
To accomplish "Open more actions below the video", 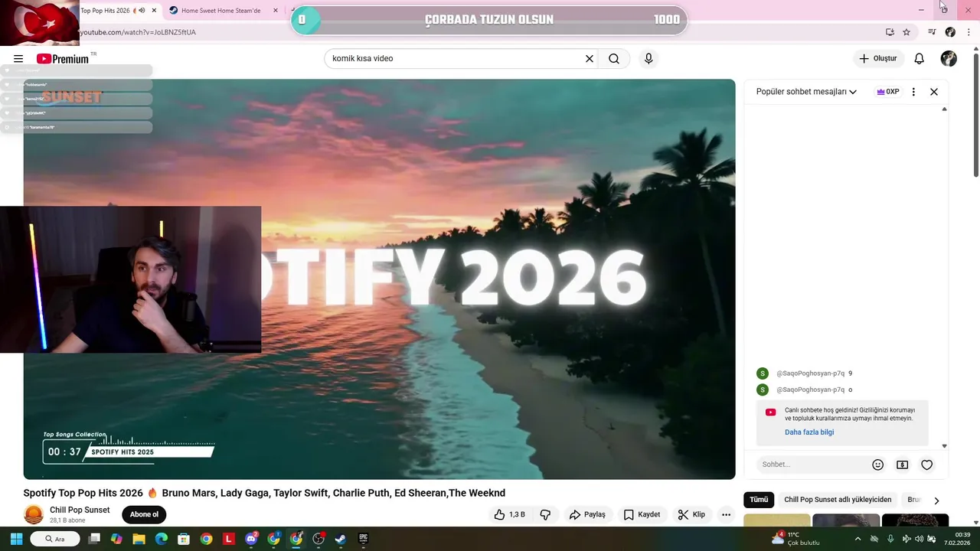I will (x=726, y=514).
